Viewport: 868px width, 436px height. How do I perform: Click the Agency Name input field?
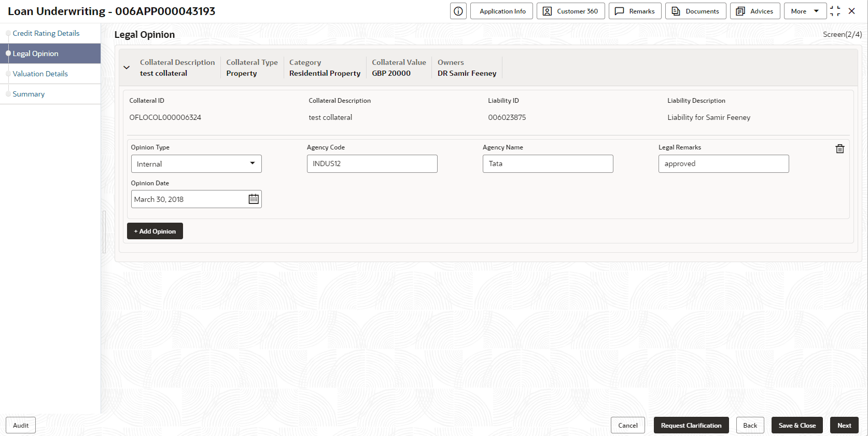click(x=548, y=163)
